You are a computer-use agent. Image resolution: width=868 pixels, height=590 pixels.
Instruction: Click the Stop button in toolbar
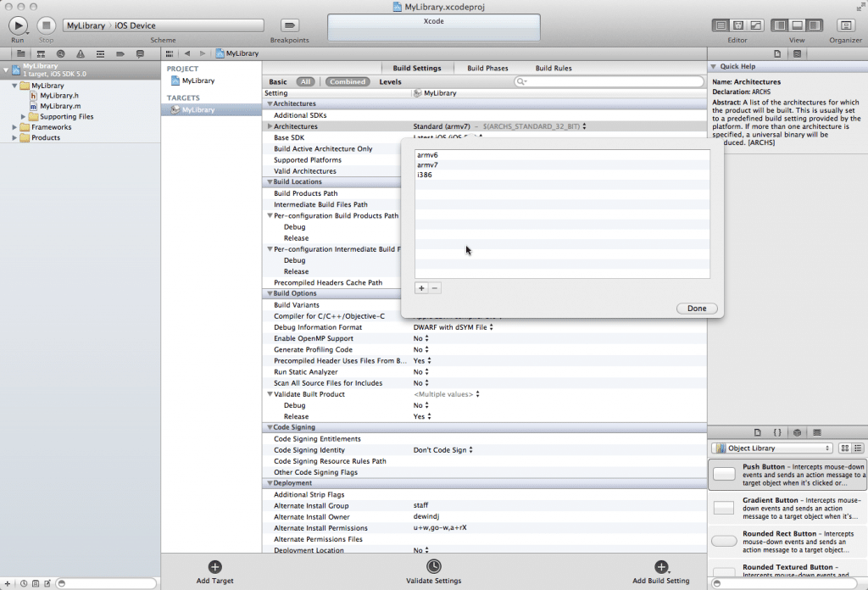(x=47, y=25)
